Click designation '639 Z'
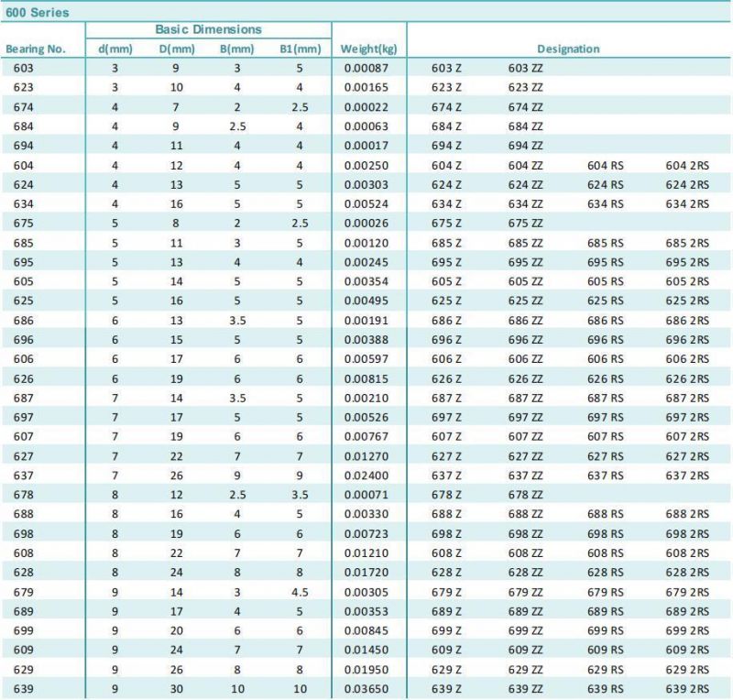733x700 pixels. (446, 689)
